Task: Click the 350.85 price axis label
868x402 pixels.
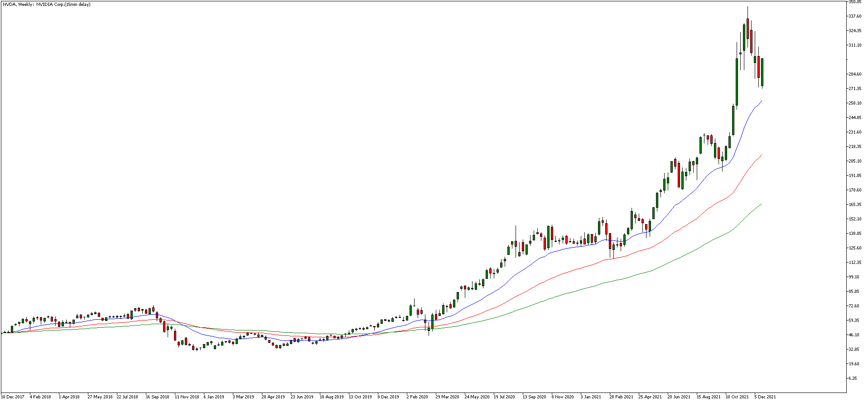Action: point(855,2)
